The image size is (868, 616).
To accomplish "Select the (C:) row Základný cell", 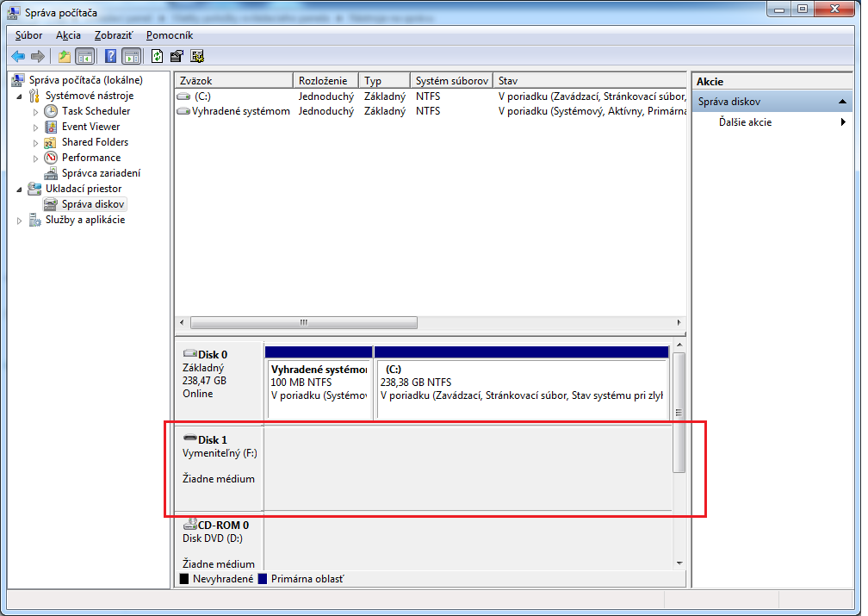I will coord(385,96).
